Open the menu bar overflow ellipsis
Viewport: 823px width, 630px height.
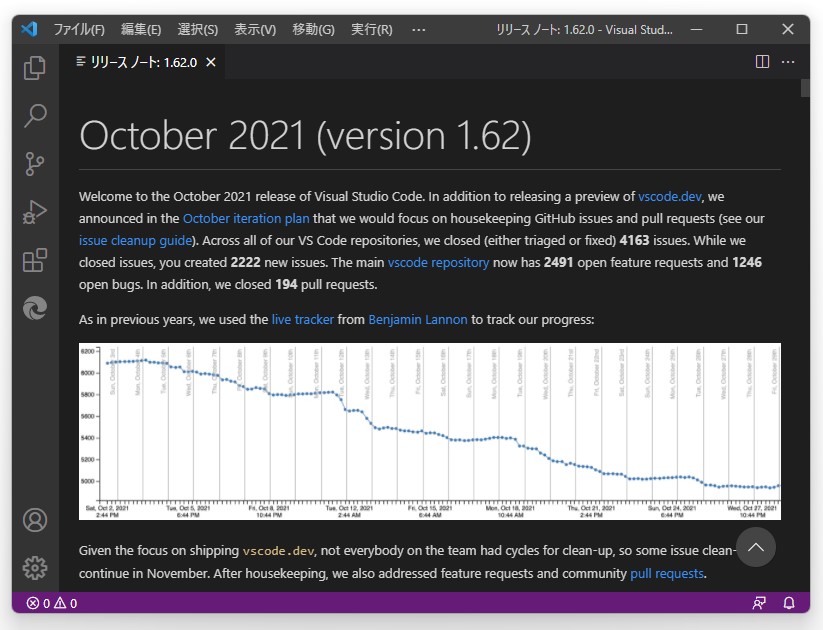[x=418, y=29]
